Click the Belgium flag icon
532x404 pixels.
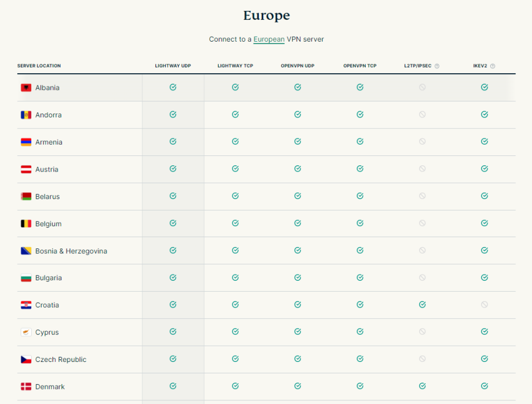(26, 224)
